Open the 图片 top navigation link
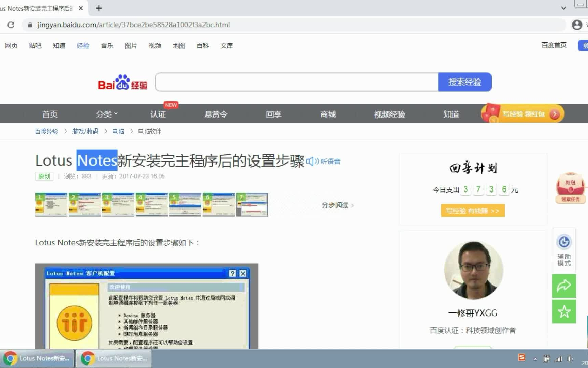Viewport: 588px width, 368px height. tap(131, 45)
